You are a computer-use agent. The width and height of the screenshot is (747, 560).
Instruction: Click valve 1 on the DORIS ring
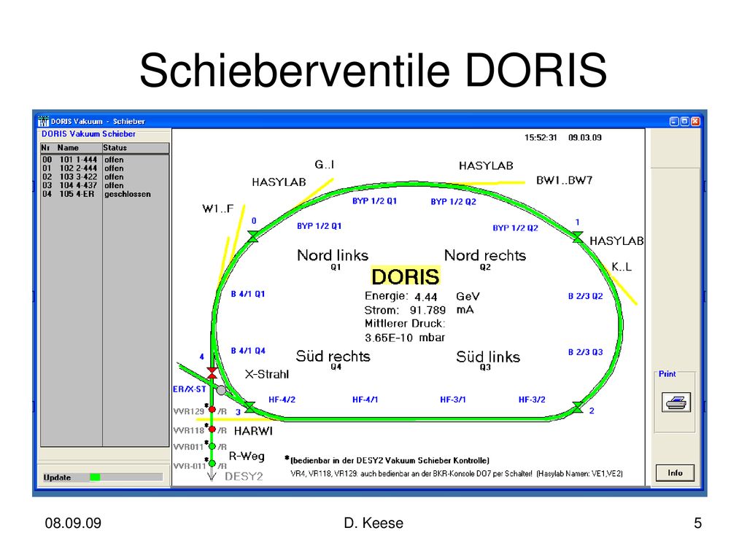(x=578, y=237)
